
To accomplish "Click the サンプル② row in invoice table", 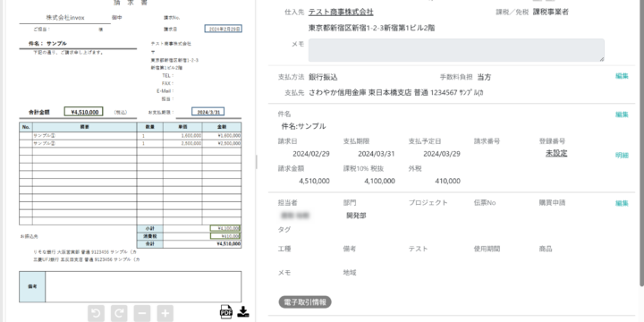I will pyautogui.click(x=131, y=143).
